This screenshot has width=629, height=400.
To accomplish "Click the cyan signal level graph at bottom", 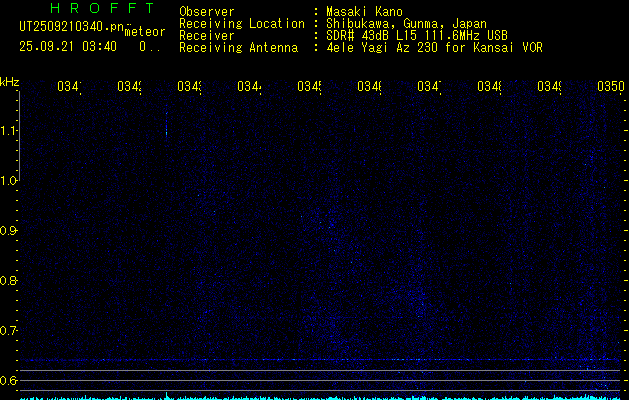I will pos(321,398).
